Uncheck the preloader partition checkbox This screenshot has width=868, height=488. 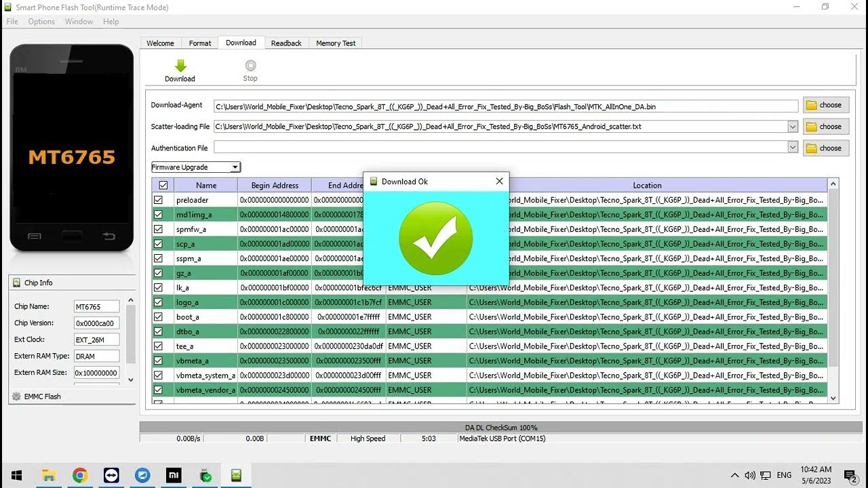tap(158, 200)
